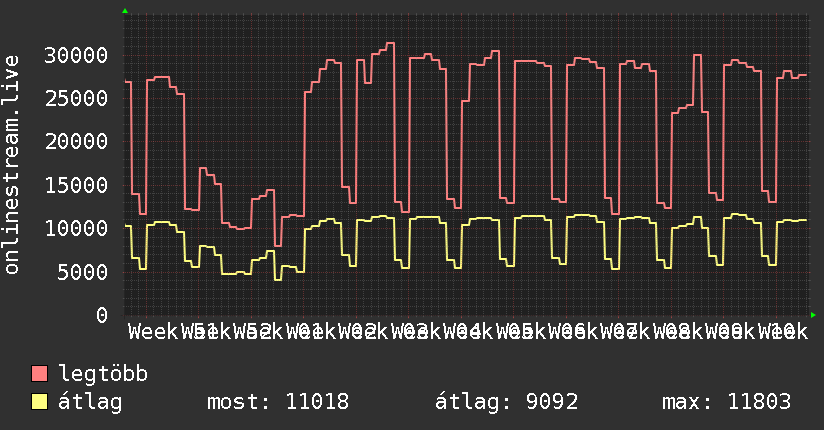Select the átlag legend label text
824x430 pixels.
tap(90, 402)
